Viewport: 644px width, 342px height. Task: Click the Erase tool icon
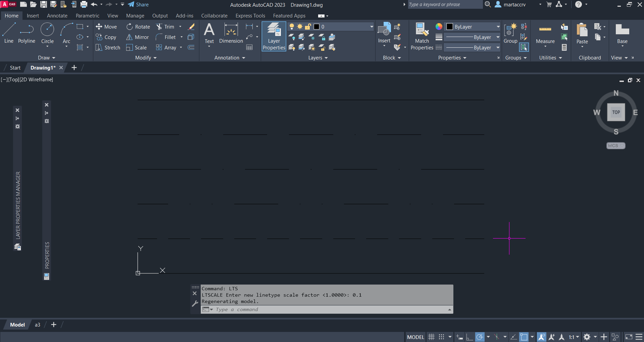coord(191,27)
